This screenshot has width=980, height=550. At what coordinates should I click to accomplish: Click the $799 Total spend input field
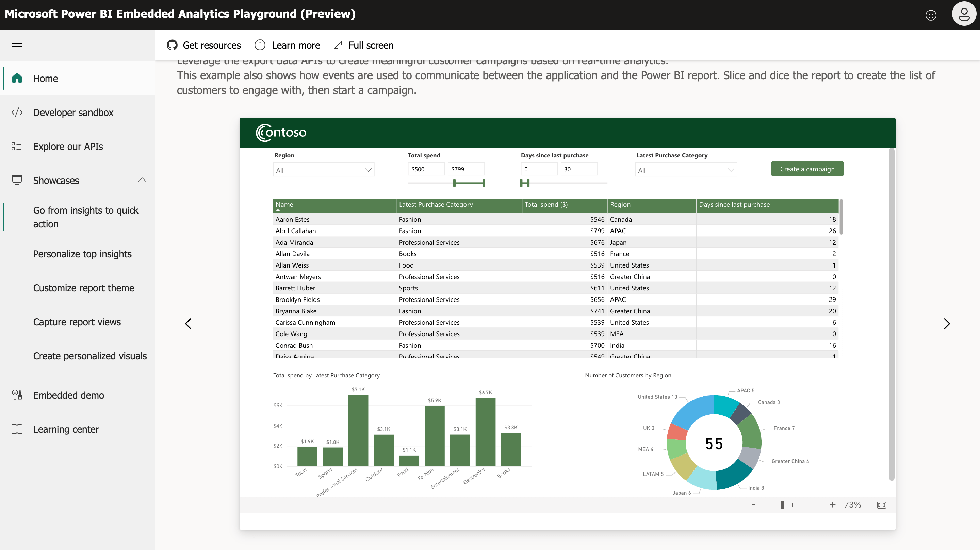[x=466, y=169]
